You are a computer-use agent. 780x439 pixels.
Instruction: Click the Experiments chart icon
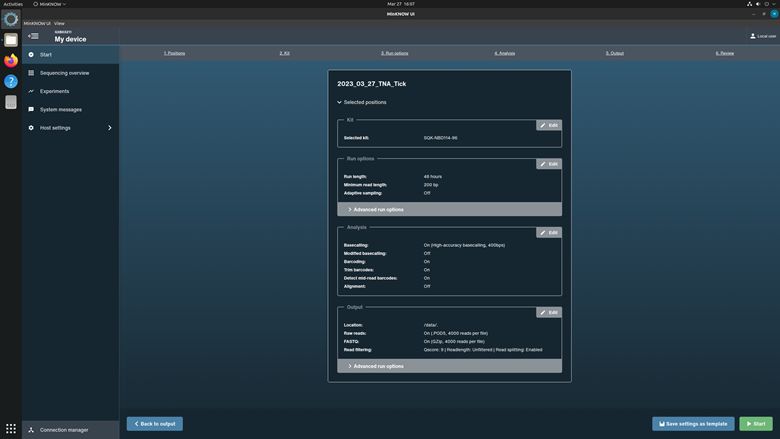(31, 91)
